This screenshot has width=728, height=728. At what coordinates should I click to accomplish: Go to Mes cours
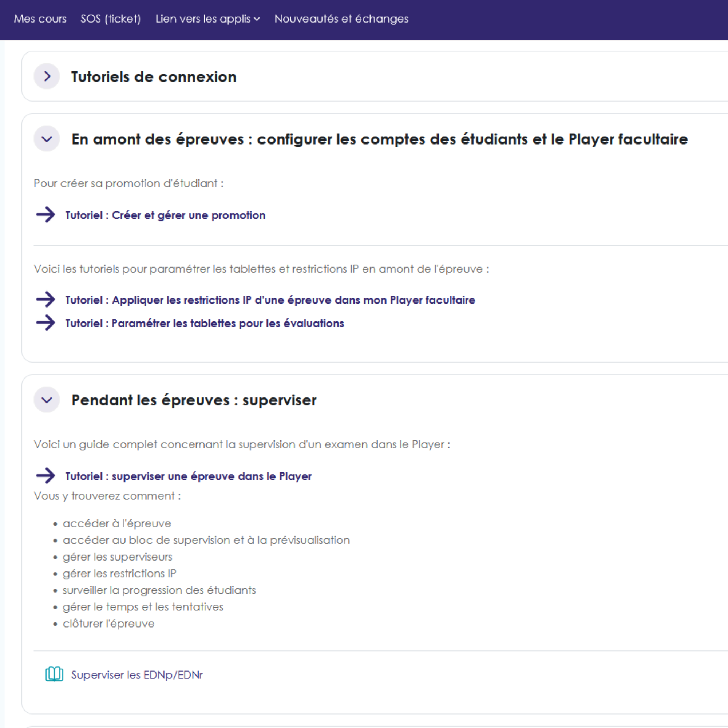[40, 19]
